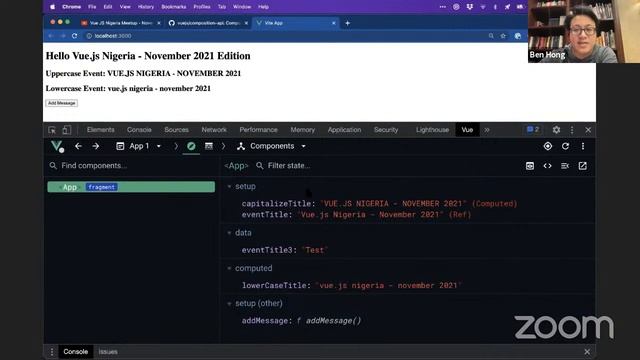Bookmark this page with star icon
The width and height of the screenshot is (640, 360).
[503, 36]
